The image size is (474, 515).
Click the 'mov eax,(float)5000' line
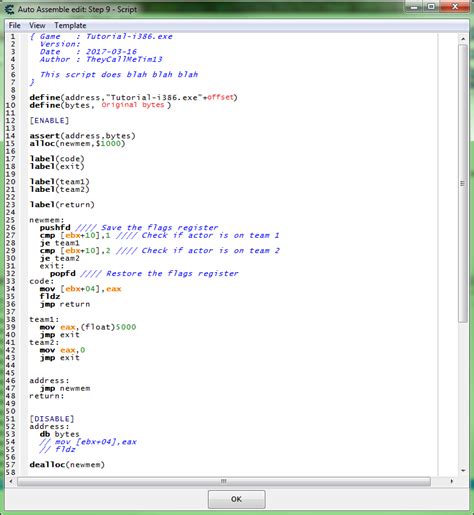pyautogui.click(x=88, y=327)
